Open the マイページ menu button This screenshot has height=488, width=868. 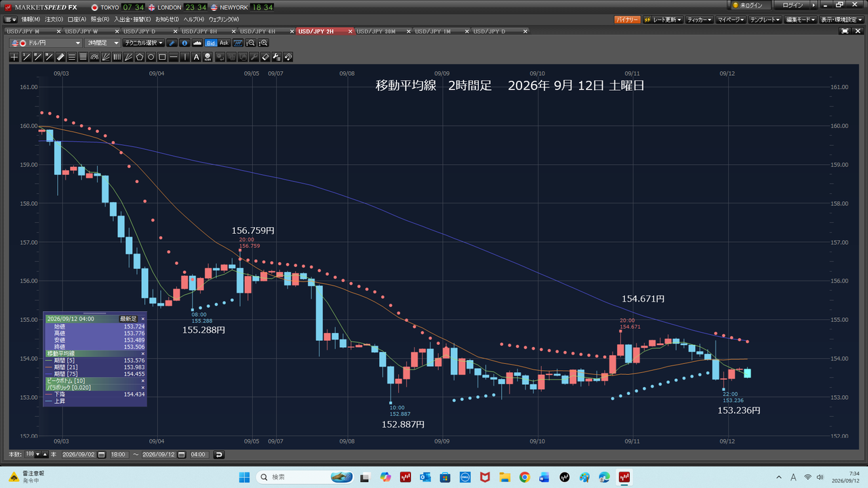(x=732, y=20)
